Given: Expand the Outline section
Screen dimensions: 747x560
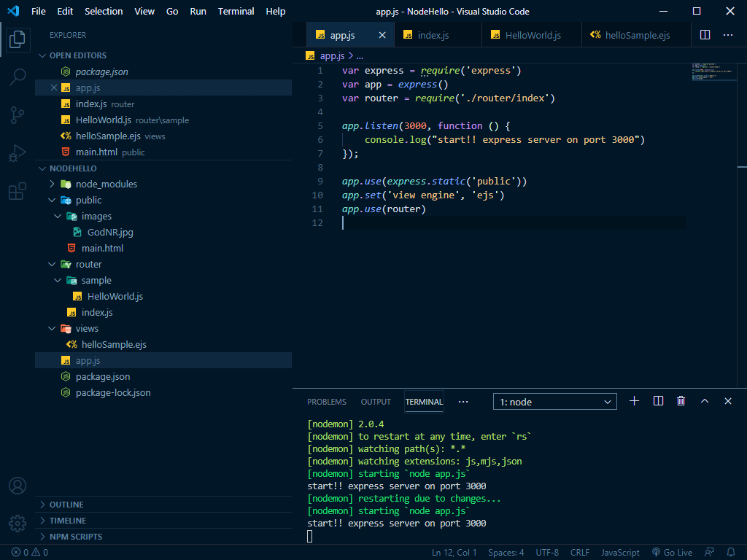Looking at the screenshot, I should click(163, 505).
